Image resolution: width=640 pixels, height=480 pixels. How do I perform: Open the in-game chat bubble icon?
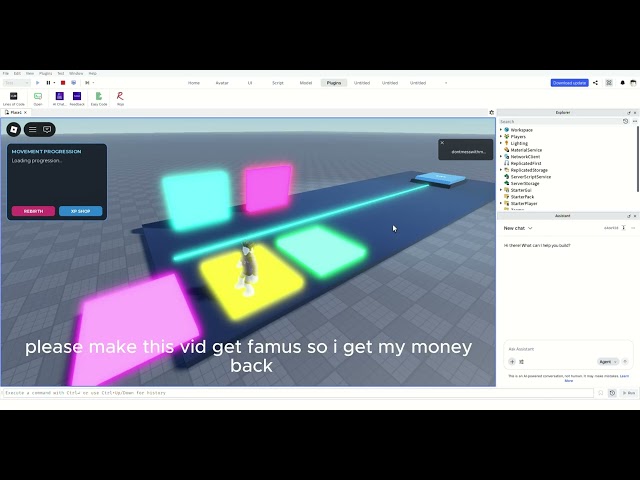(47, 129)
